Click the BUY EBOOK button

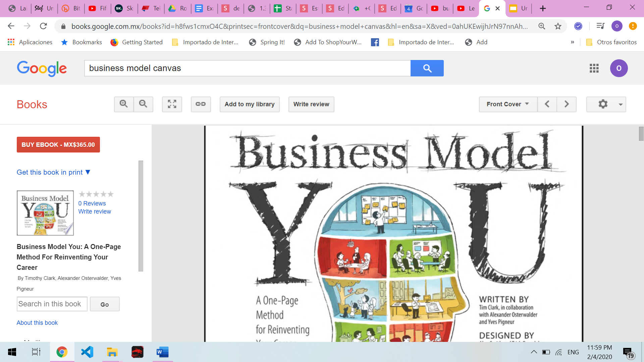point(58,145)
